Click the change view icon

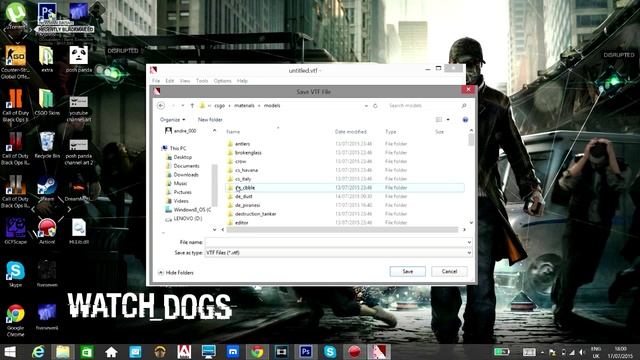coord(439,120)
